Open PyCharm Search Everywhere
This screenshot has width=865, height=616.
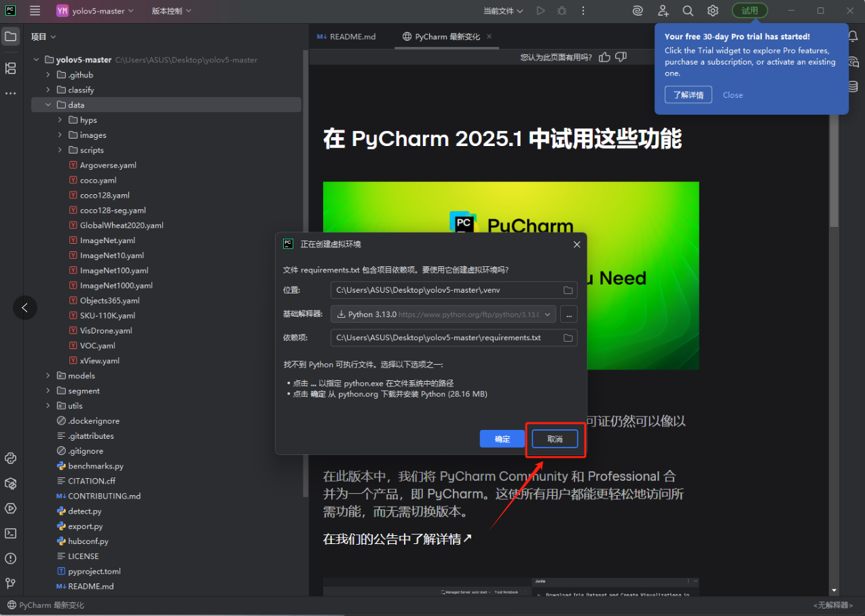tap(688, 10)
